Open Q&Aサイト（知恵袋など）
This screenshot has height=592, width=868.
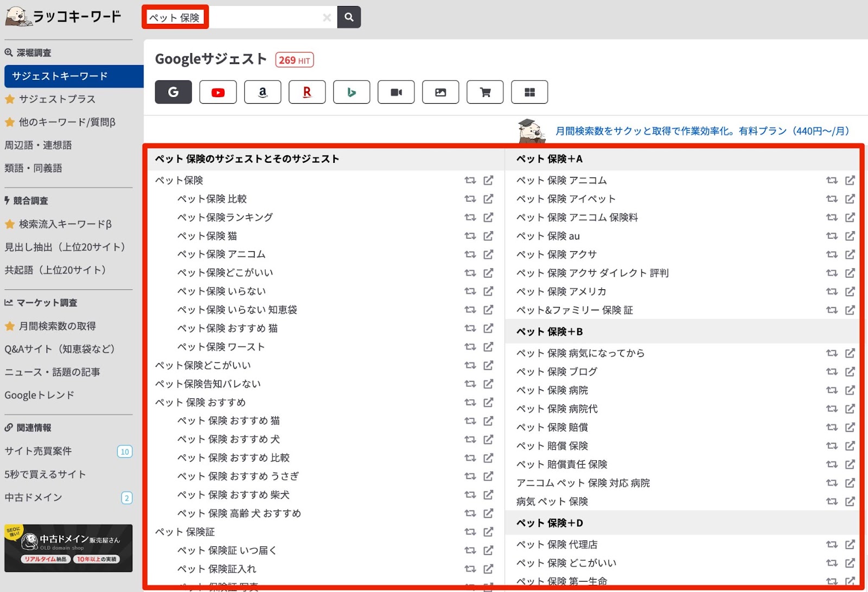point(60,349)
